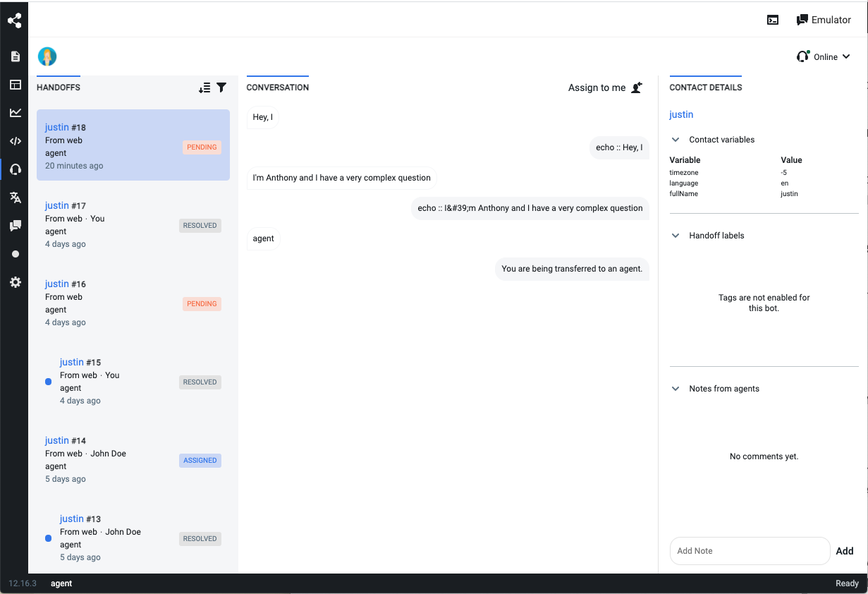Open the chat feedback icon in sidebar
The width and height of the screenshot is (868, 594).
pyautogui.click(x=16, y=226)
